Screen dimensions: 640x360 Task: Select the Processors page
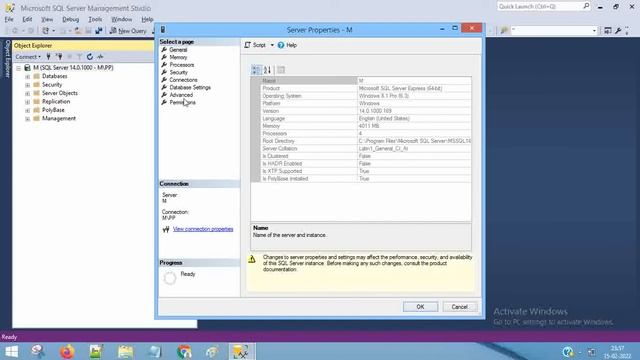[182, 65]
